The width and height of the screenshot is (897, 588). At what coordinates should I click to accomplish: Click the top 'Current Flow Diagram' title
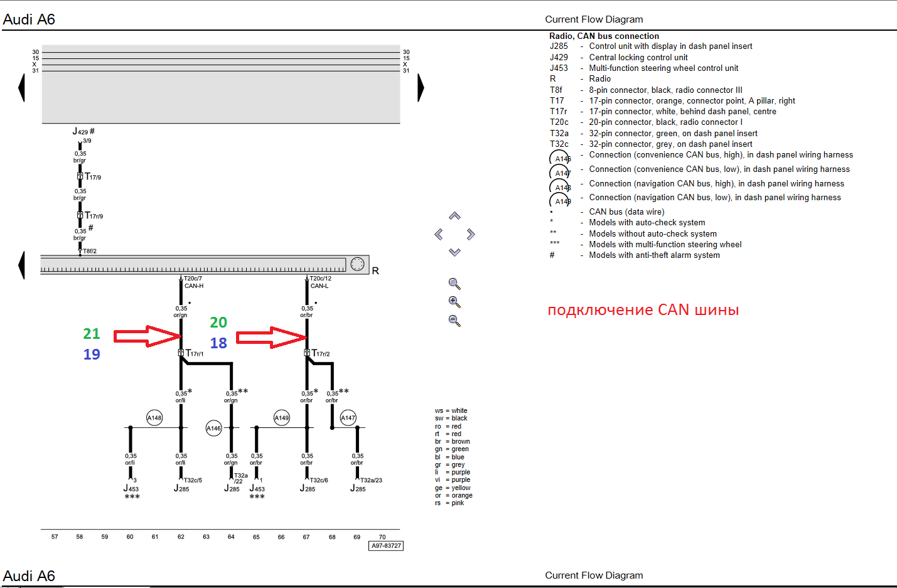594,19
